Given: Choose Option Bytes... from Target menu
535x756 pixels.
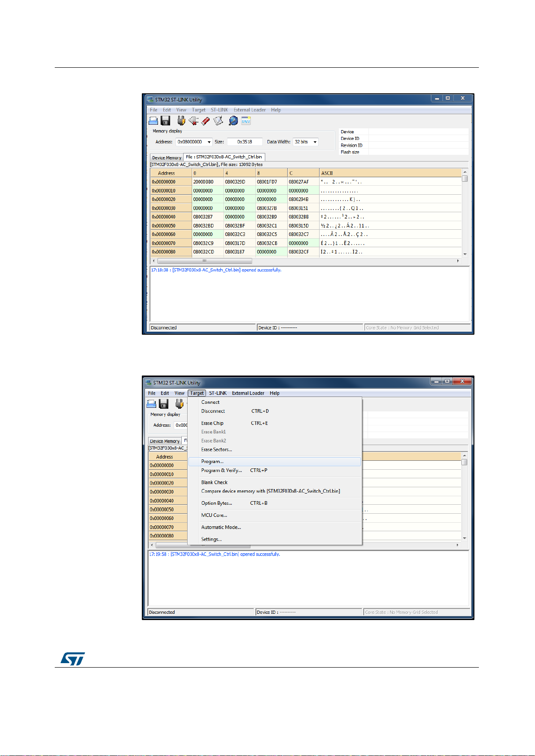Looking at the screenshot, I should coord(275,503).
